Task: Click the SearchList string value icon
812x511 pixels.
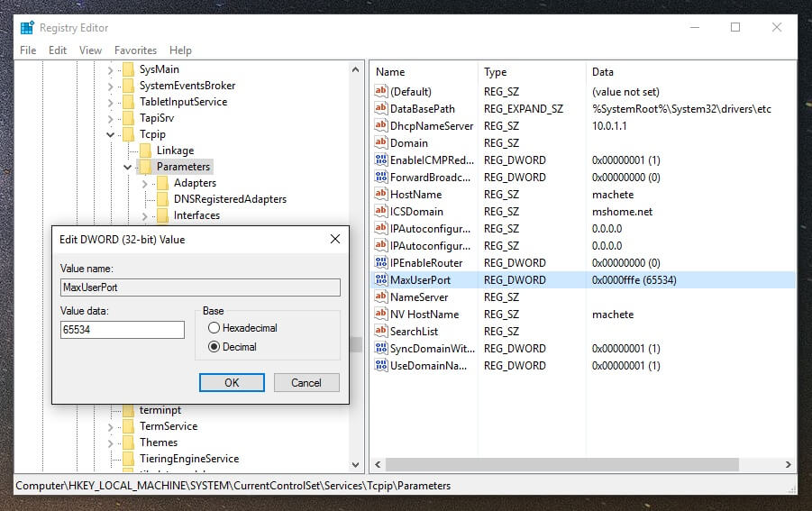Action: pos(381,331)
